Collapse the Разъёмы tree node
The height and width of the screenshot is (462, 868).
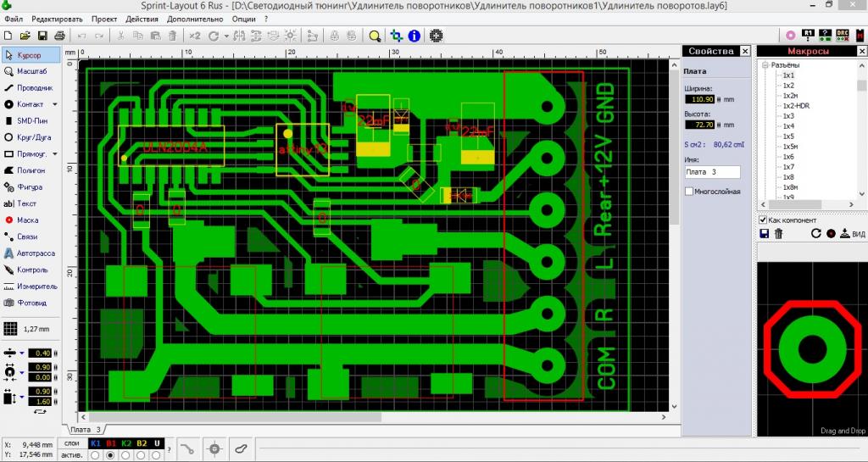coord(765,65)
